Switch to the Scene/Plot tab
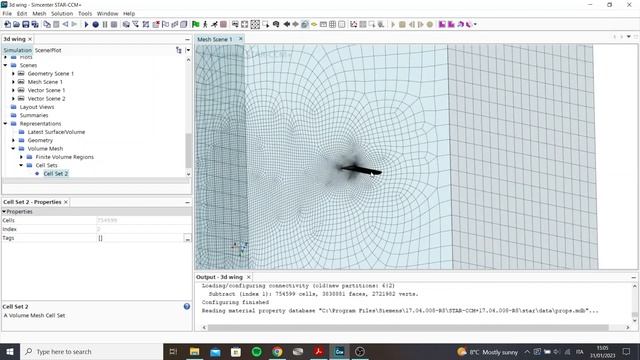Screen dimensions: 640x360 click(48, 50)
